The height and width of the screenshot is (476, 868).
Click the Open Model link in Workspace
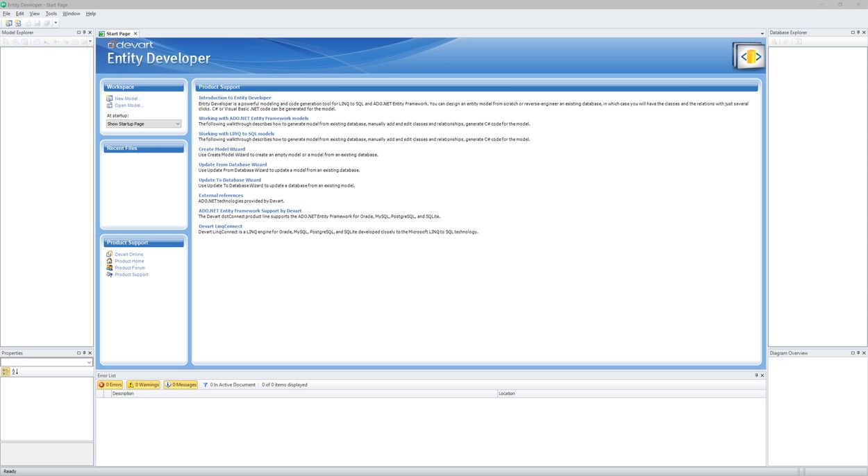129,105
